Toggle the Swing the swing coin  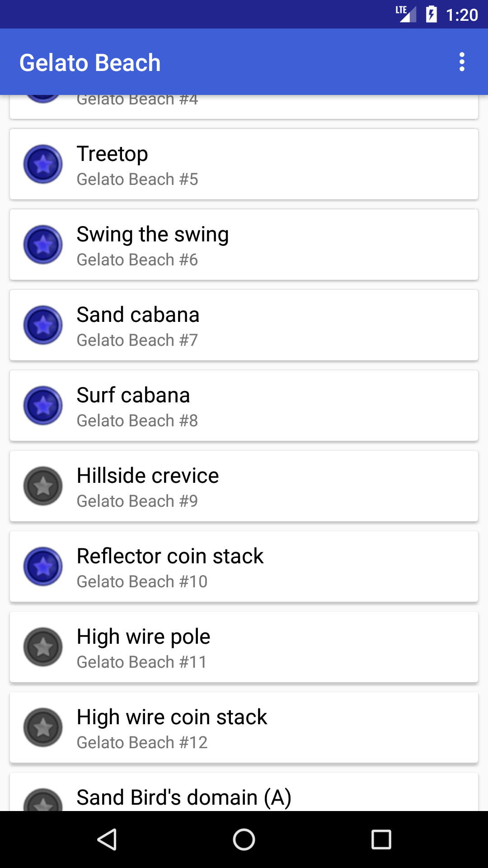pyautogui.click(x=43, y=245)
